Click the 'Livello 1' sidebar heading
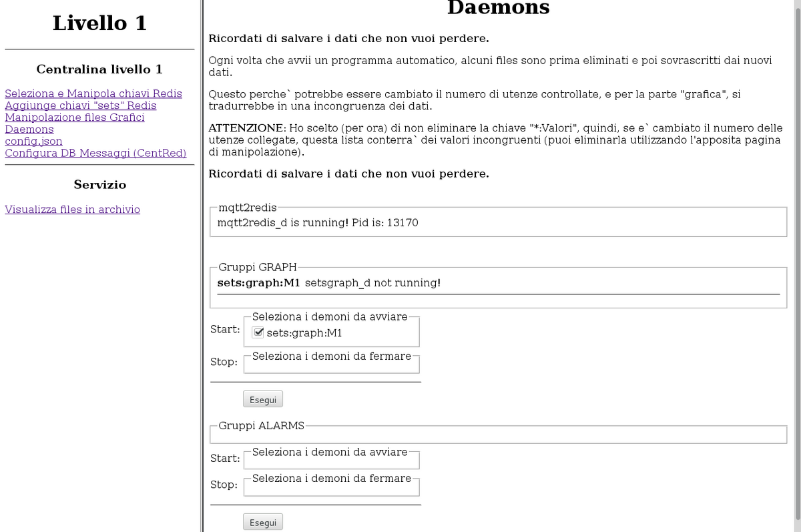This screenshot has height=532, width=801. point(99,23)
